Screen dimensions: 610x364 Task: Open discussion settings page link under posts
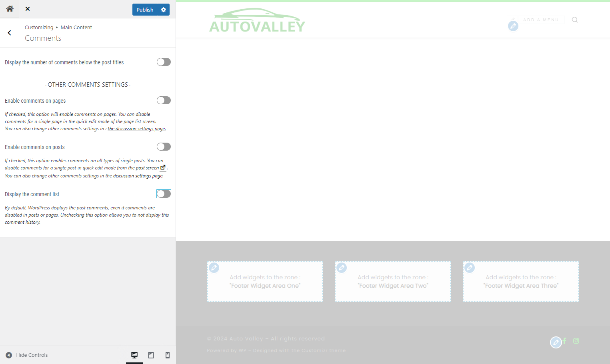138,176
